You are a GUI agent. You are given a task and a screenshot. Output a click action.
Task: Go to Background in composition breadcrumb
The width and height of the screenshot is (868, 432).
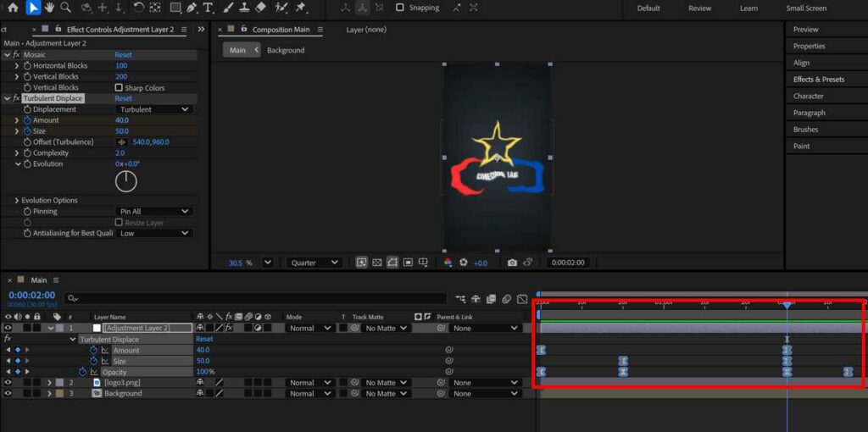286,50
